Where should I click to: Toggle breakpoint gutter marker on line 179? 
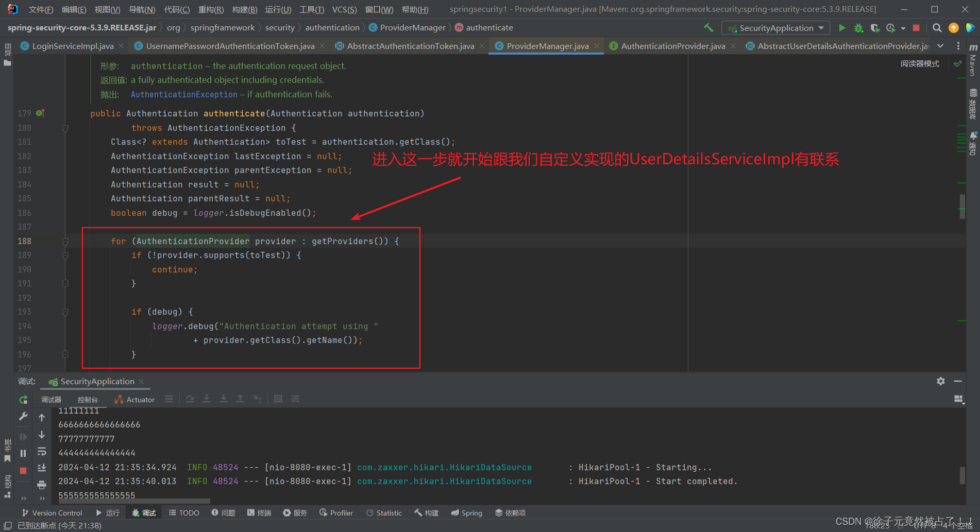click(x=40, y=113)
